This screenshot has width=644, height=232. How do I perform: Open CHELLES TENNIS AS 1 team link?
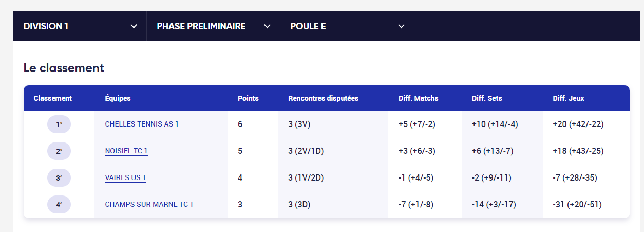(x=142, y=124)
